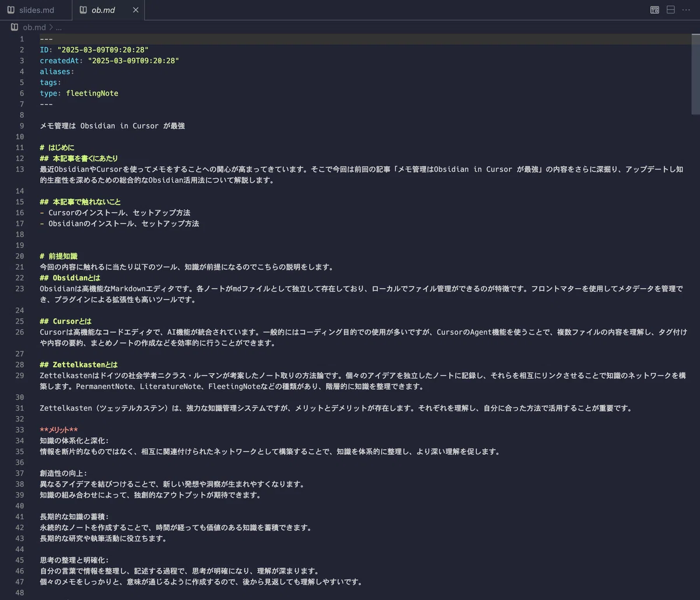
Task: Click the heading # 前提知識
Action: [x=58, y=256]
